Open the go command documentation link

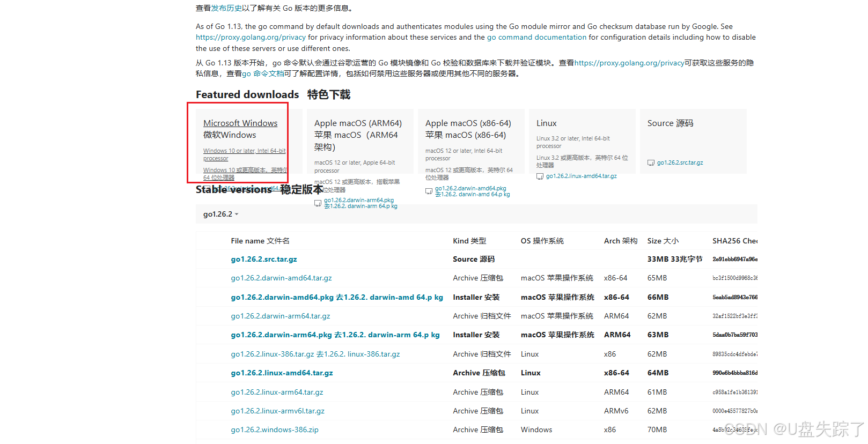coord(536,37)
